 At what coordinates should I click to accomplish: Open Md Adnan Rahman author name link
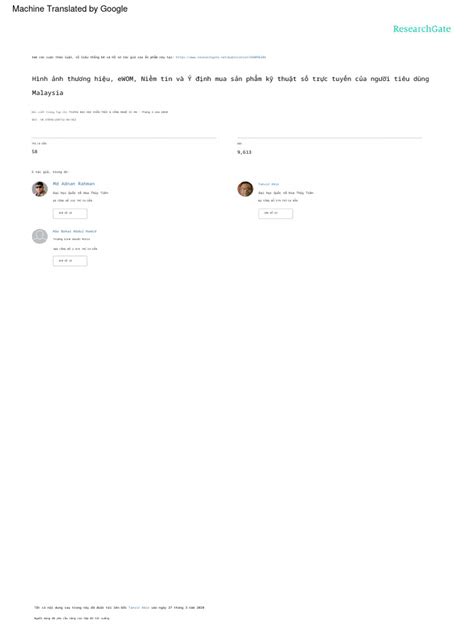coord(74,184)
